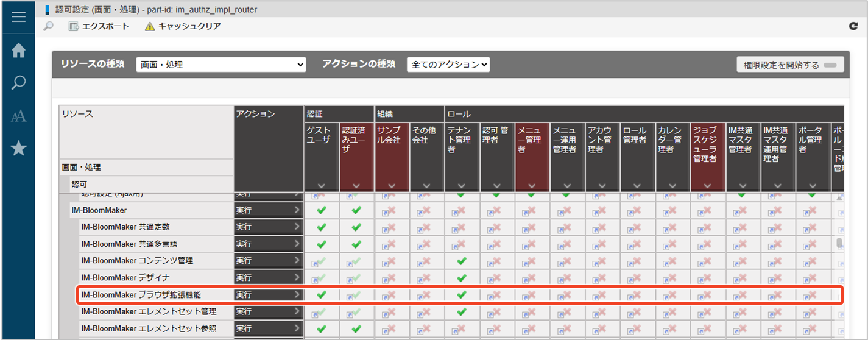The height and width of the screenshot is (340, 868).
Task: Expand the ゲストユーザ column chevron
Action: pos(322,186)
